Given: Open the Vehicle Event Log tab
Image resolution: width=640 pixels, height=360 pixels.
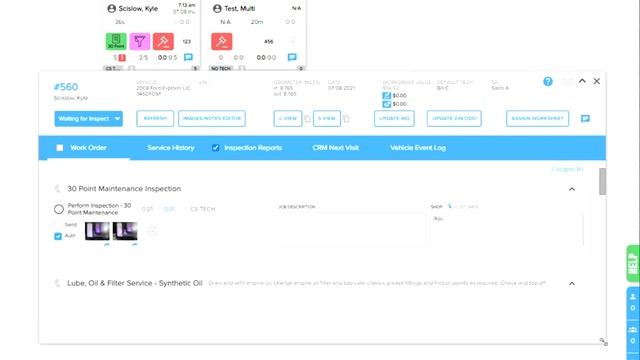Looking at the screenshot, I should point(418,148).
